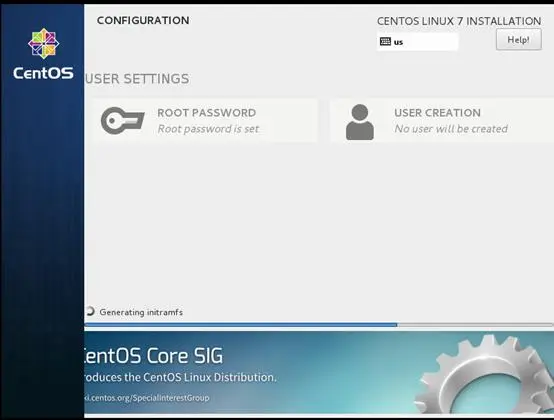Click the root password key icon

pos(123,120)
